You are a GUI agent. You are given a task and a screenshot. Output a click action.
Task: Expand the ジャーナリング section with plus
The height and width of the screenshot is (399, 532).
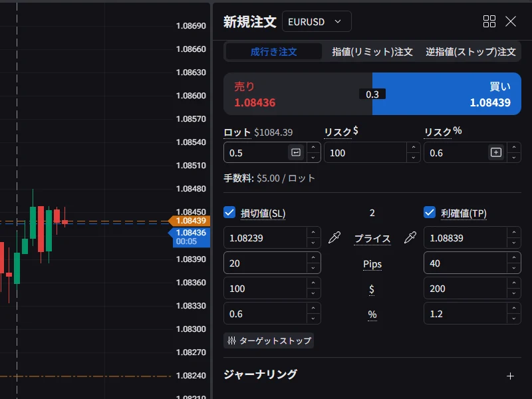[510, 376]
